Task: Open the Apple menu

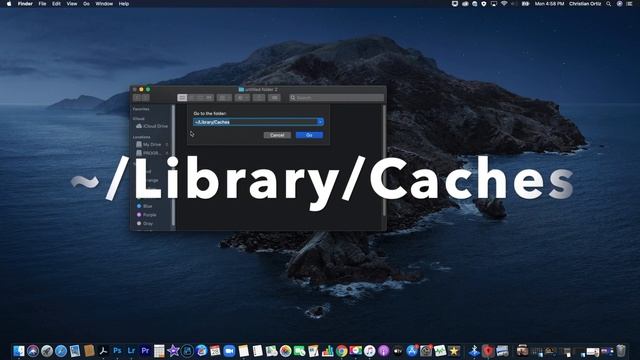Action: [9, 4]
